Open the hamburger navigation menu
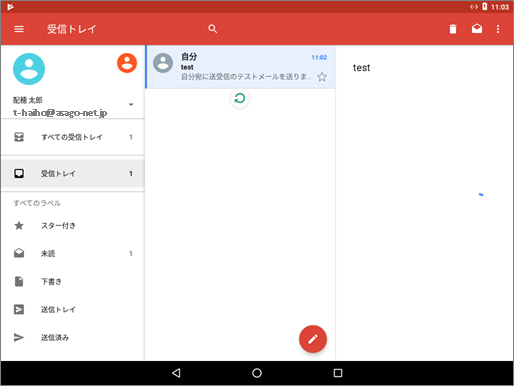Viewport: 514px width, 386px height. (x=19, y=29)
